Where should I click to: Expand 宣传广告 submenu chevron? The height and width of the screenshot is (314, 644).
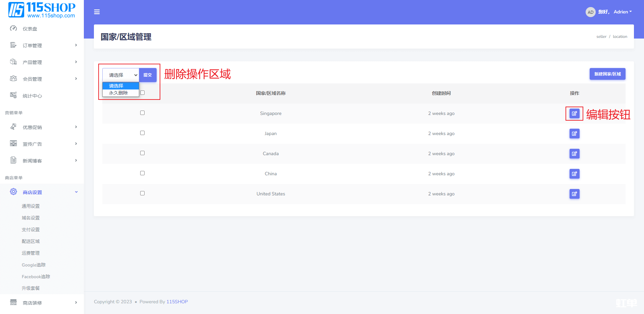tap(76, 144)
